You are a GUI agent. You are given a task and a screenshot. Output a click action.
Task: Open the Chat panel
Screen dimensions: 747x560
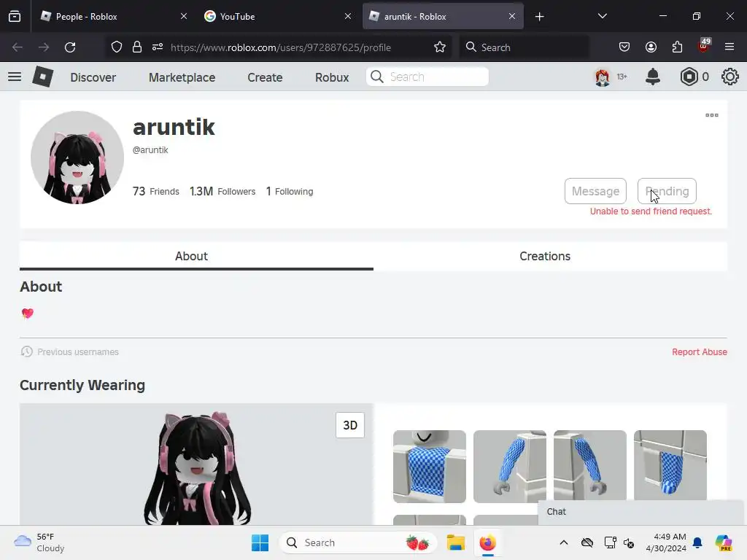[x=640, y=511]
